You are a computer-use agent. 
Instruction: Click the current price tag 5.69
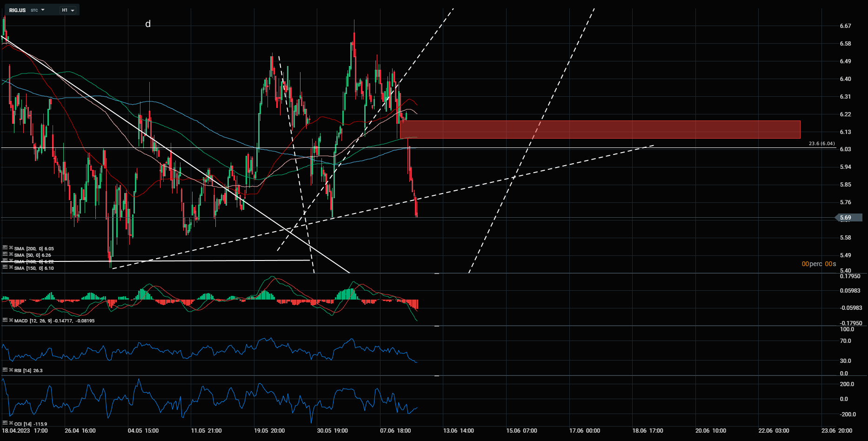coord(845,218)
